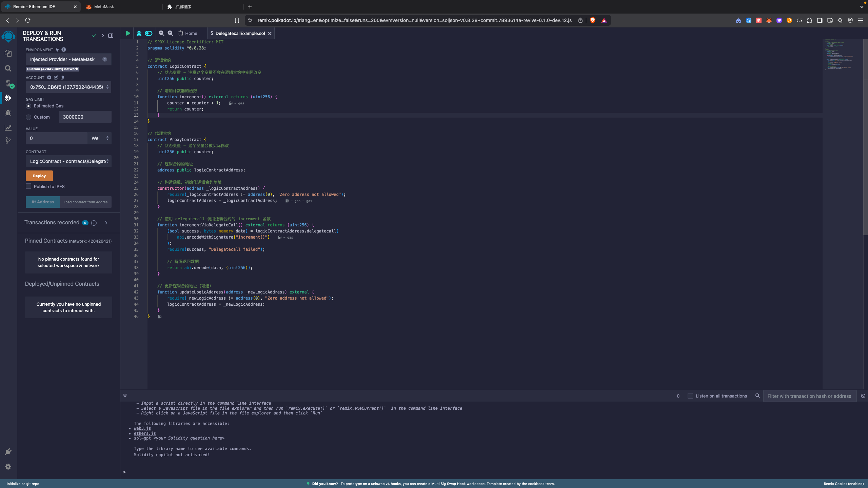This screenshot has height=488, width=868.
Task: Click the chevron next to the panel title
Action: [103, 36]
